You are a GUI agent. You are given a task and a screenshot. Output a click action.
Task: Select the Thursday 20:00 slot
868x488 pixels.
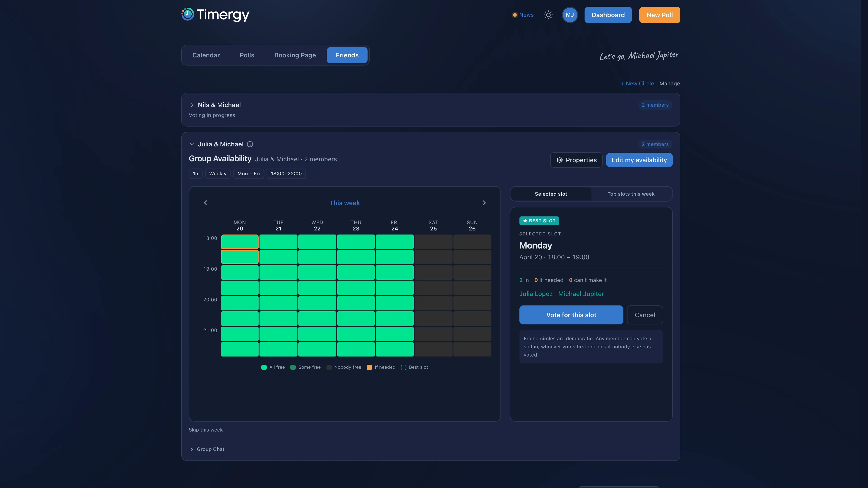tap(356, 303)
